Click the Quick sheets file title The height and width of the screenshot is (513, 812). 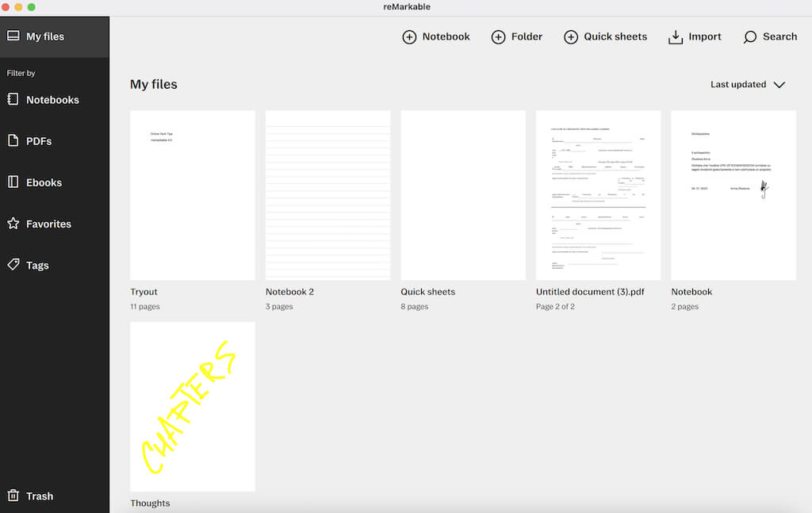tap(428, 292)
